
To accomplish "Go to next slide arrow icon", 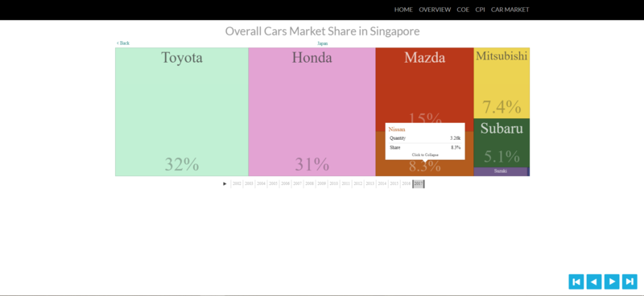I will [x=612, y=282].
